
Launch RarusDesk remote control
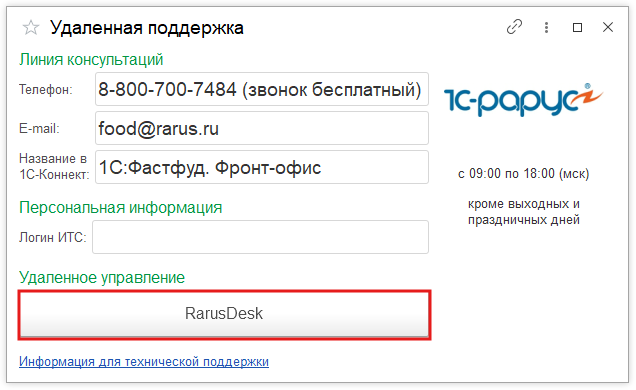click(224, 315)
